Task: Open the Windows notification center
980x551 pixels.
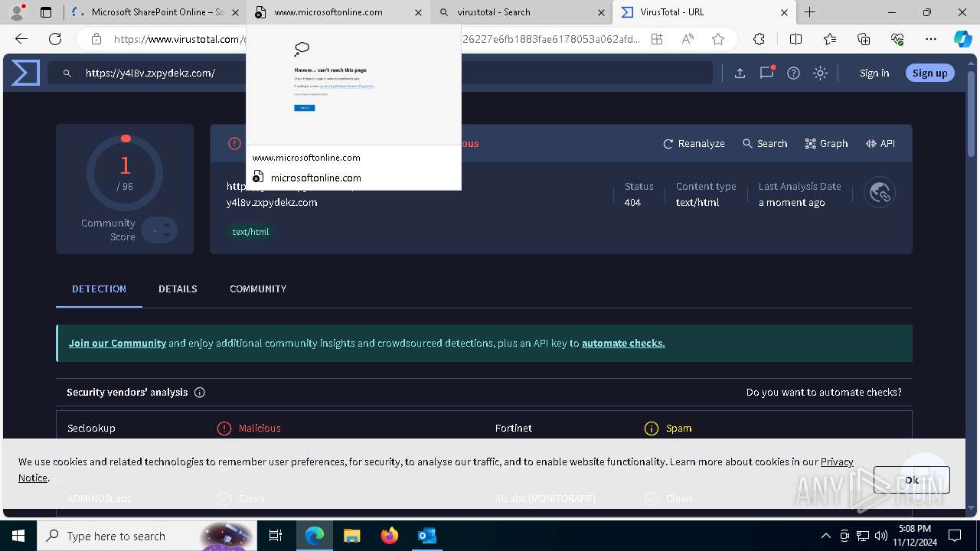Action: (x=955, y=536)
